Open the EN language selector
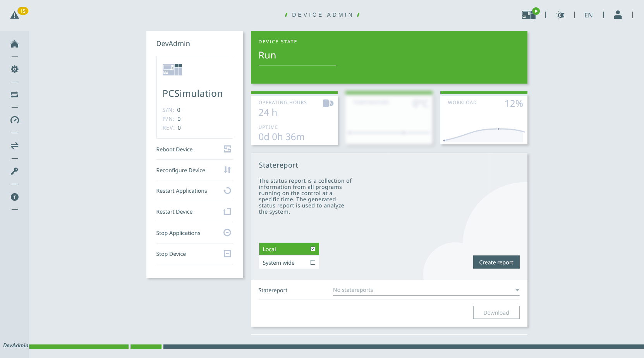The height and width of the screenshot is (358, 644). pos(588,15)
